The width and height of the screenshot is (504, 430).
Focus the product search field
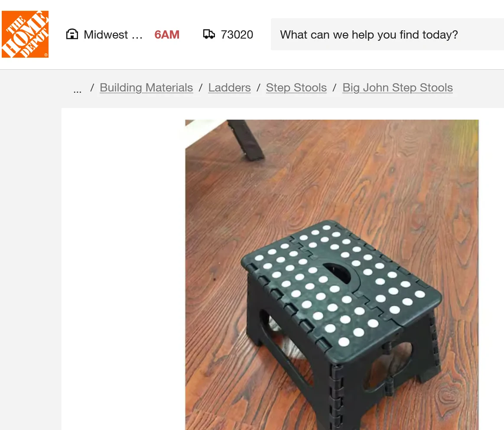387,34
